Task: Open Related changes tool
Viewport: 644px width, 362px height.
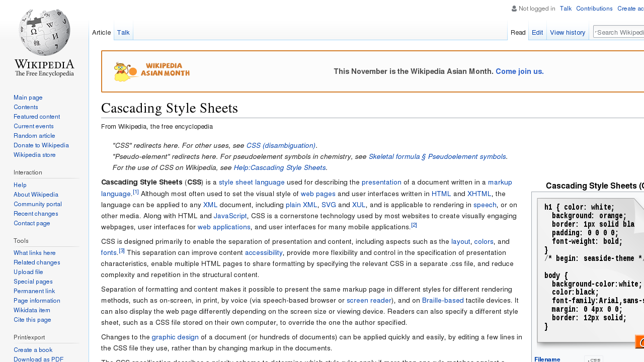Action: click(37, 262)
